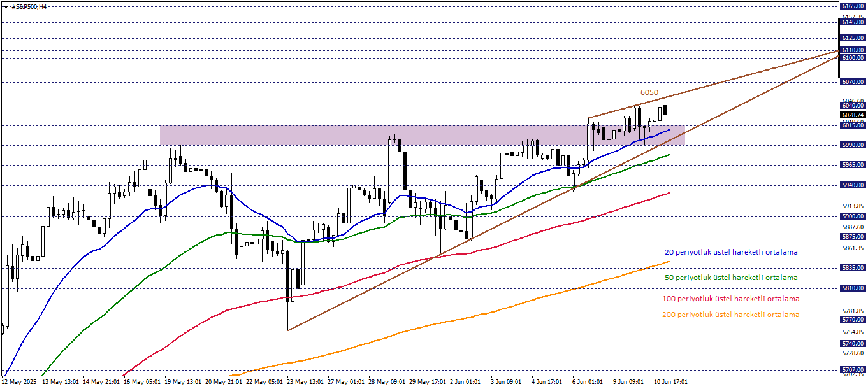Select the 6015.00 price level label
Screen dimensions: 868x389
pyautogui.click(x=852, y=125)
